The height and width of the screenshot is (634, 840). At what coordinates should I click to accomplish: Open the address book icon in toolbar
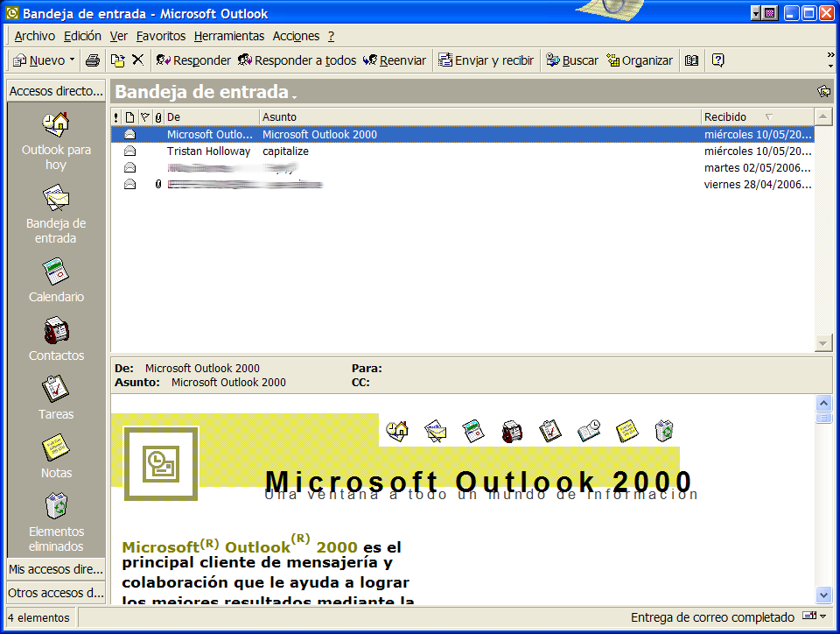[x=692, y=60]
